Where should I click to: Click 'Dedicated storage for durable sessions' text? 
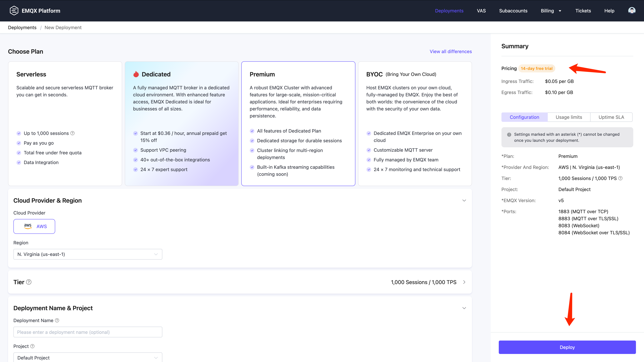click(299, 141)
